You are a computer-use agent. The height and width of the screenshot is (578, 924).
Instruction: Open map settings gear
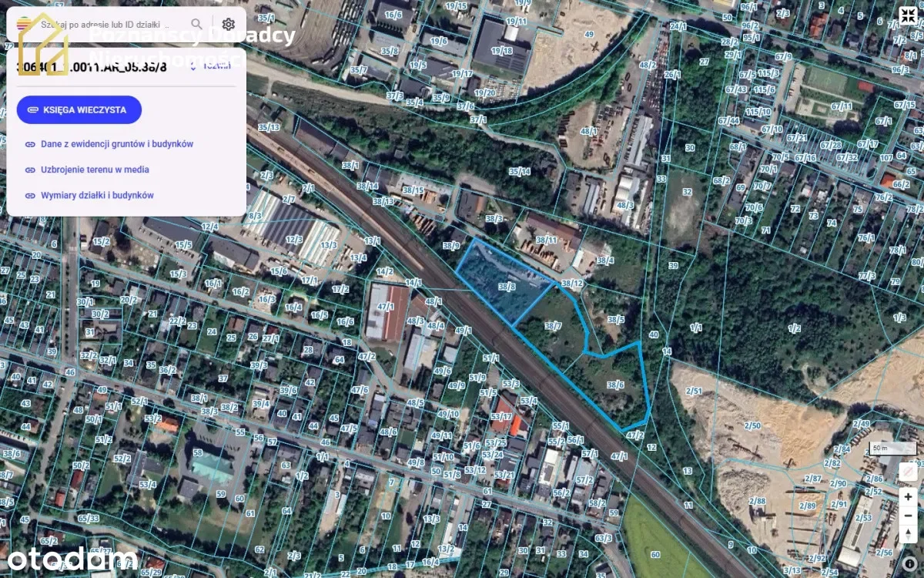coord(229,25)
